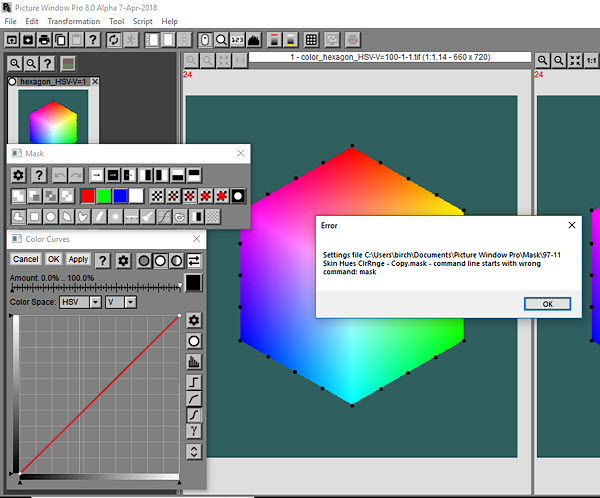The height and width of the screenshot is (498, 600).
Task: Toggle the swap arrows button in Color Curves
Action: (x=194, y=260)
